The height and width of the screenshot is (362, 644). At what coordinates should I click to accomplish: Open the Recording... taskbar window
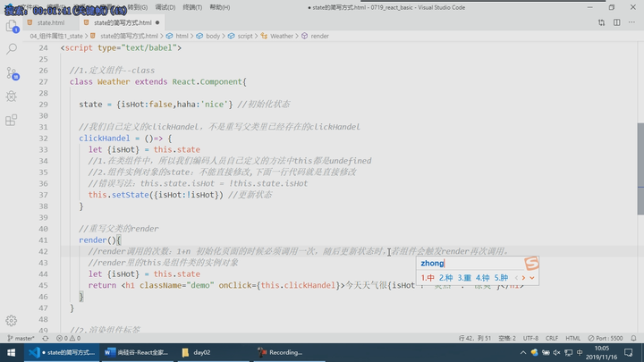289,352
